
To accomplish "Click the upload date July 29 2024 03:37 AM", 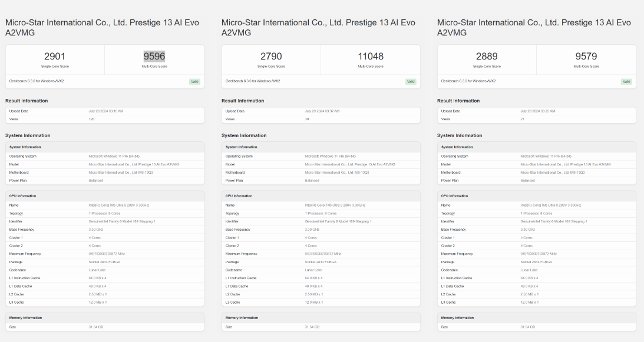I will (x=322, y=111).
